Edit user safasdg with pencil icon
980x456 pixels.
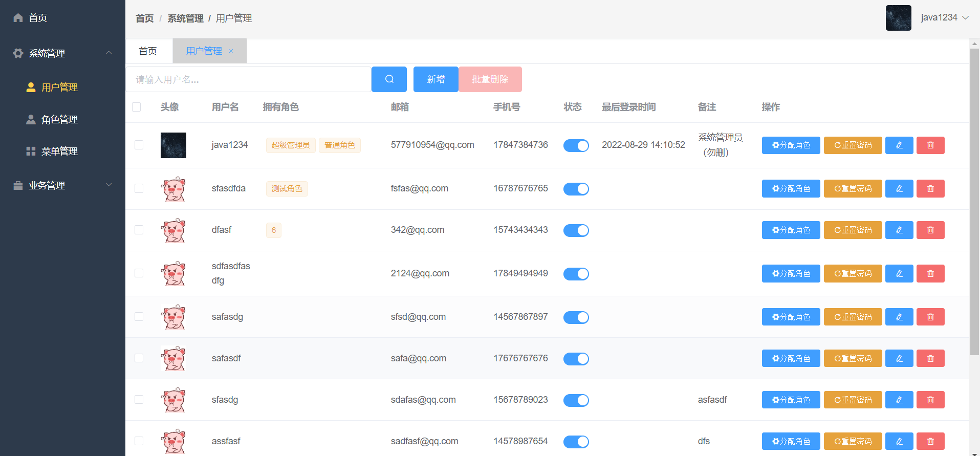point(899,317)
